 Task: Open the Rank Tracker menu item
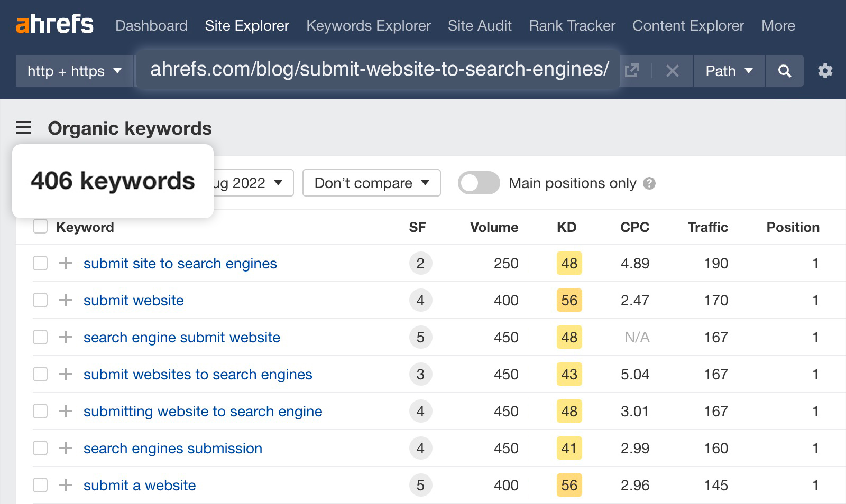[x=571, y=25]
